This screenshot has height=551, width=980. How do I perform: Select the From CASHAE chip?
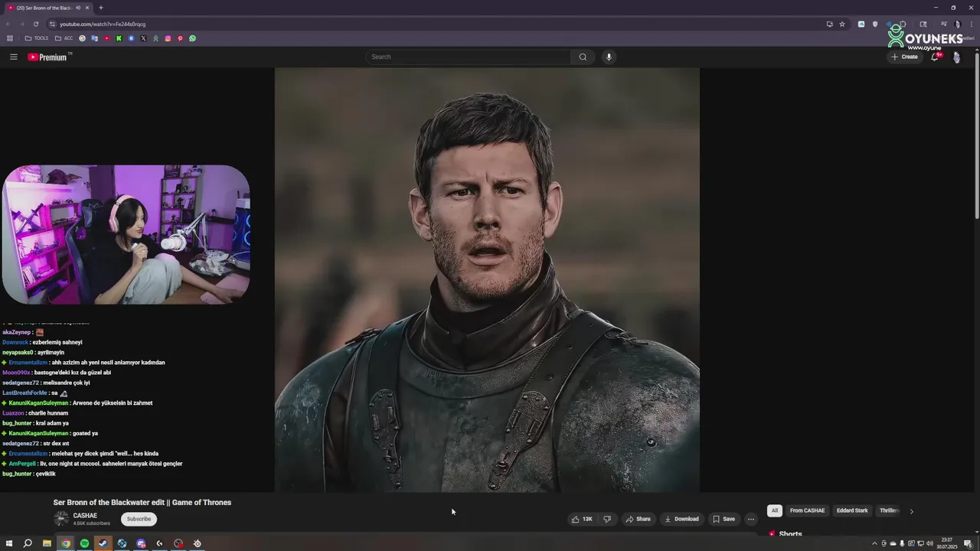pyautogui.click(x=808, y=510)
